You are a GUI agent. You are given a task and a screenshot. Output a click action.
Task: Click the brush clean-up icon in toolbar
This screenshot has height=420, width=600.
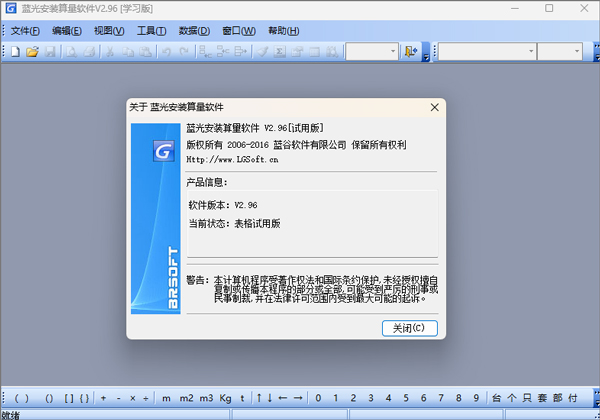coord(262,52)
